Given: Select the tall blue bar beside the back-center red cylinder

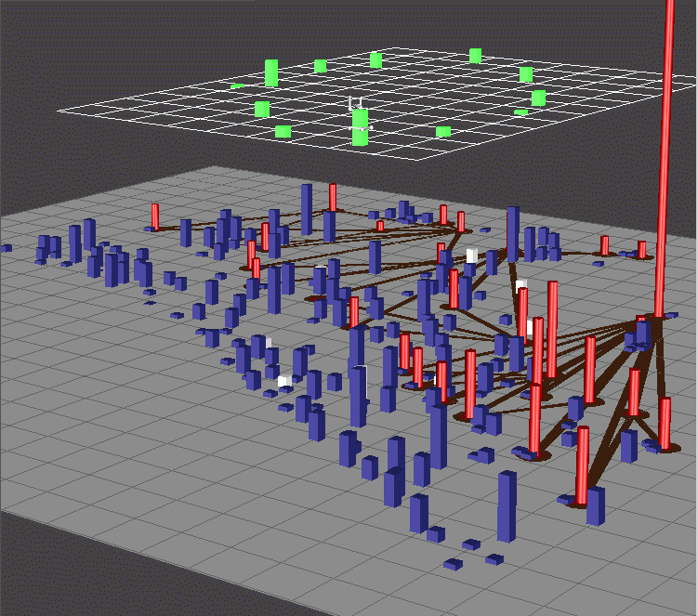Looking at the screenshot, I should (306, 208).
